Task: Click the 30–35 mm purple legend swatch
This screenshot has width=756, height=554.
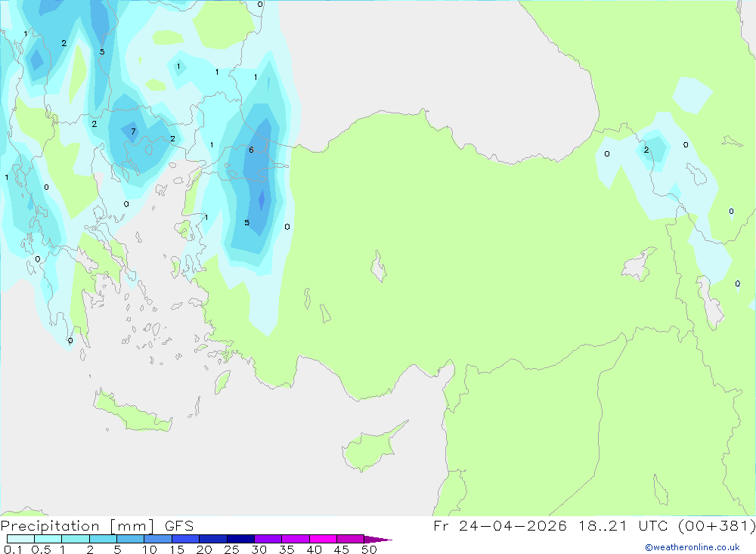Action: (268, 539)
